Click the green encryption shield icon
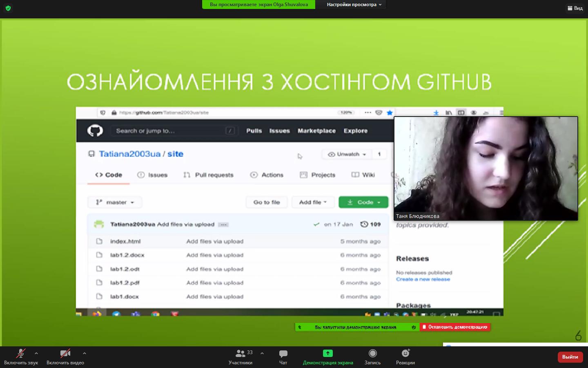The height and width of the screenshot is (368, 588). 8,8
